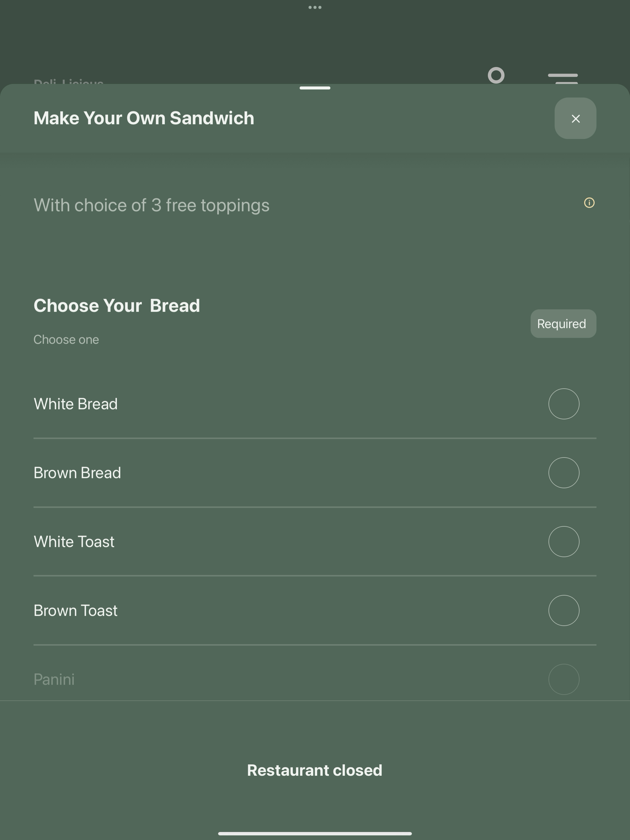Viewport: 630px width, 840px height.
Task: Tap the With choice of 3 free toppings text
Action: pos(152,205)
